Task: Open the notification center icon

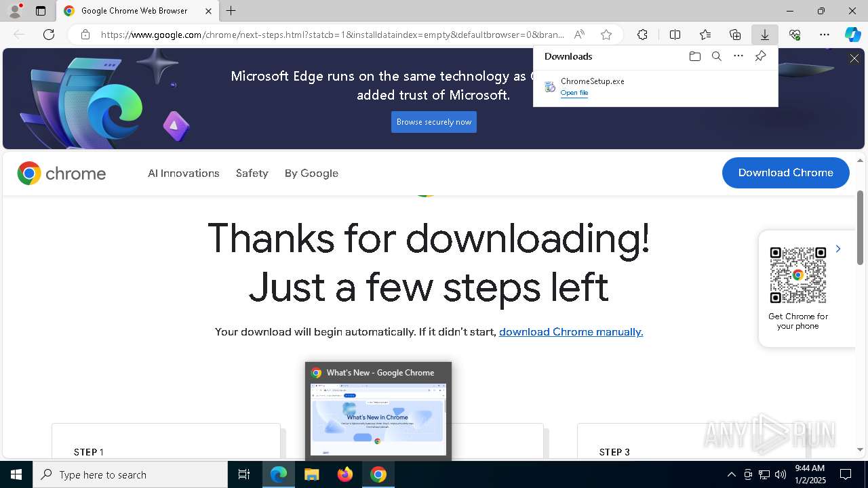Action: click(x=846, y=474)
